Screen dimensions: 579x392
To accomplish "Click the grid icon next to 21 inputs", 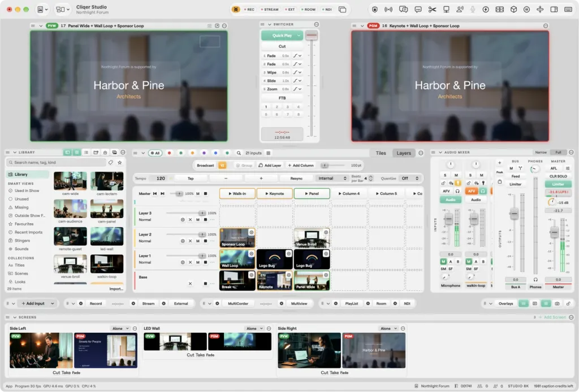I will (x=269, y=153).
